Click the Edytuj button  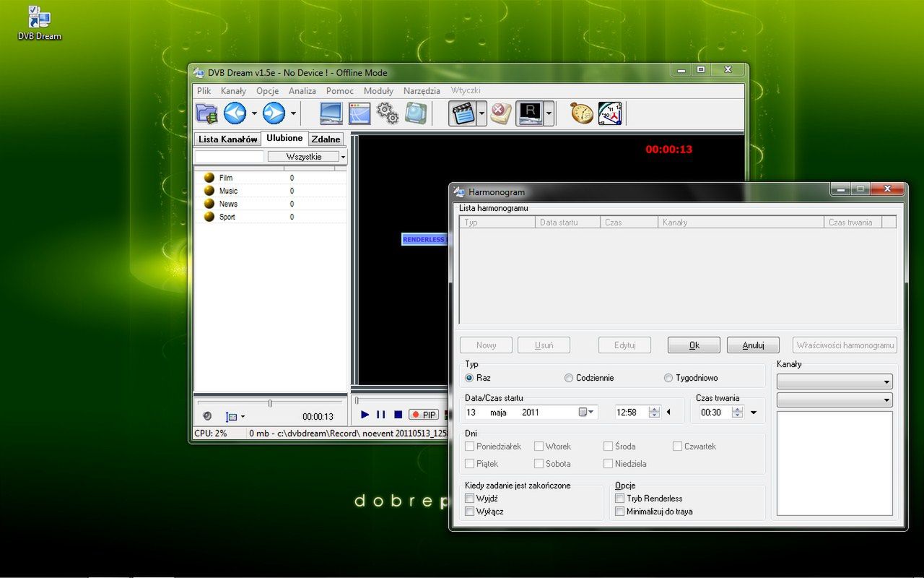point(624,345)
